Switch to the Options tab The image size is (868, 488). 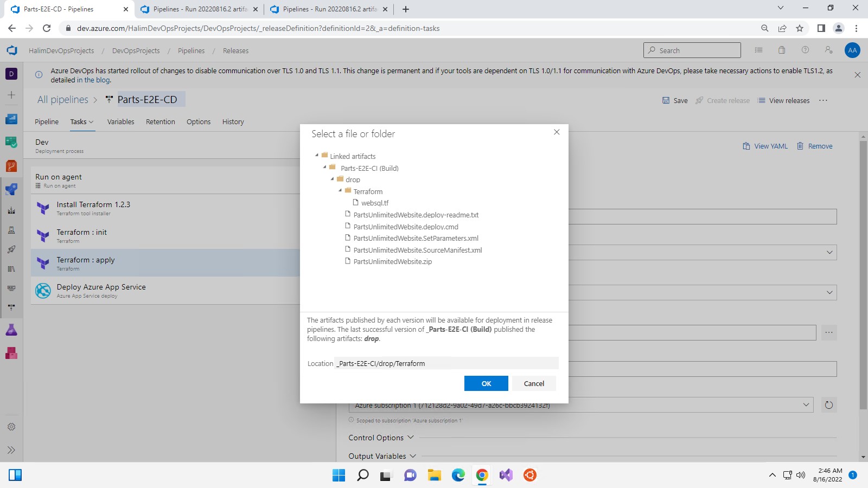point(199,121)
